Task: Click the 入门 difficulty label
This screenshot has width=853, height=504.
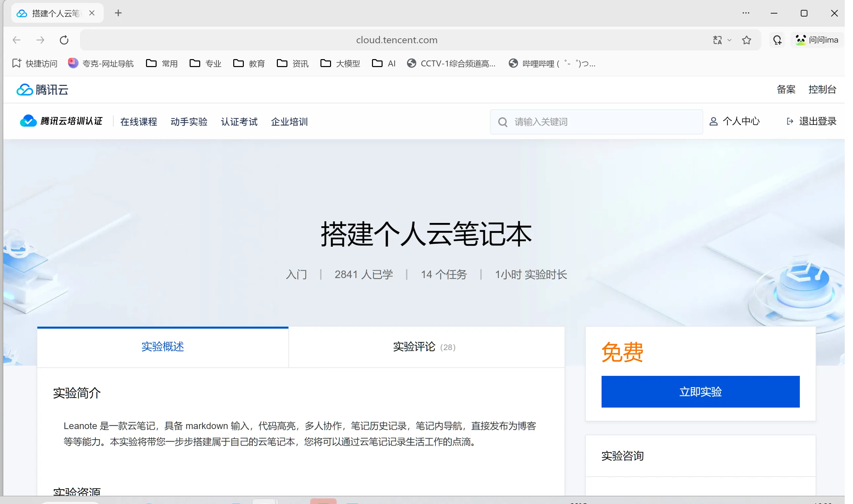Action: pyautogui.click(x=297, y=274)
